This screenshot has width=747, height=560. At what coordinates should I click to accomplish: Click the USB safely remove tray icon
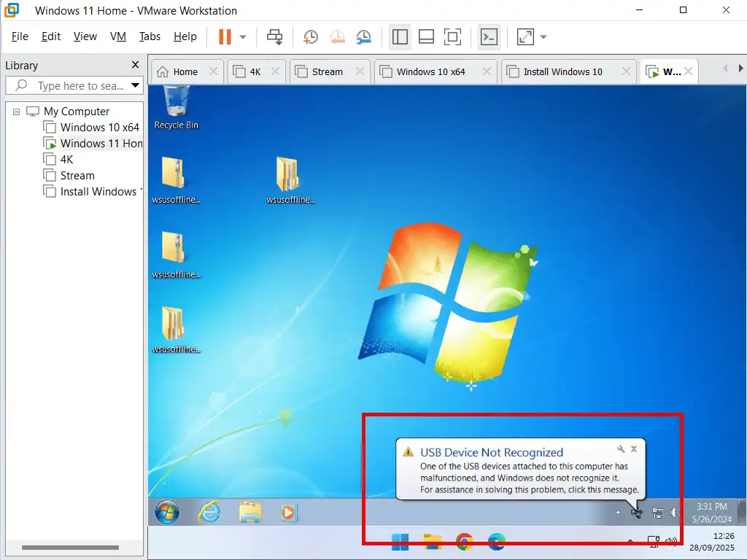point(636,513)
